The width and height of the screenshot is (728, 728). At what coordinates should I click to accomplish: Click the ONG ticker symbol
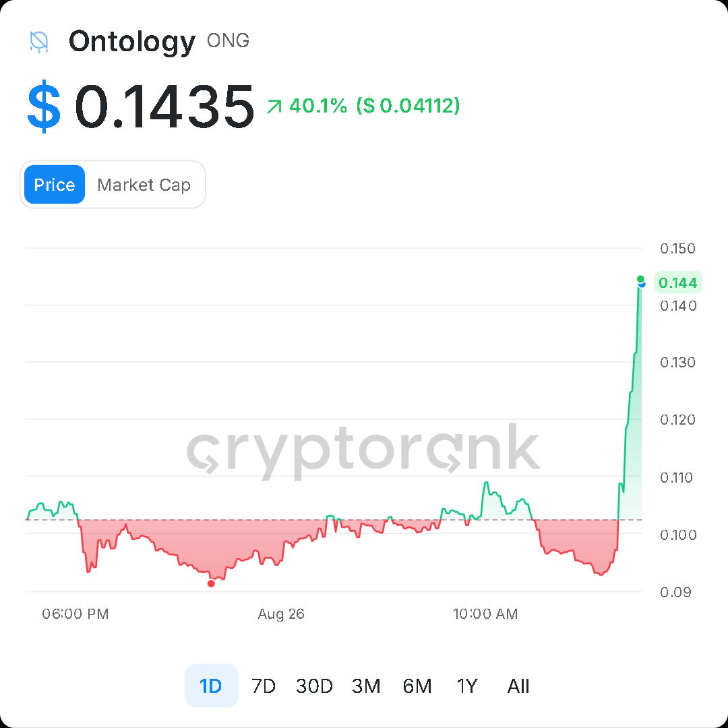(x=228, y=41)
